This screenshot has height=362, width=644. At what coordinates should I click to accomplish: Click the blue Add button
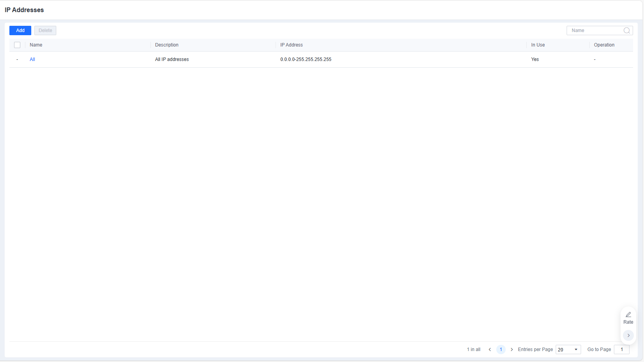pos(20,30)
